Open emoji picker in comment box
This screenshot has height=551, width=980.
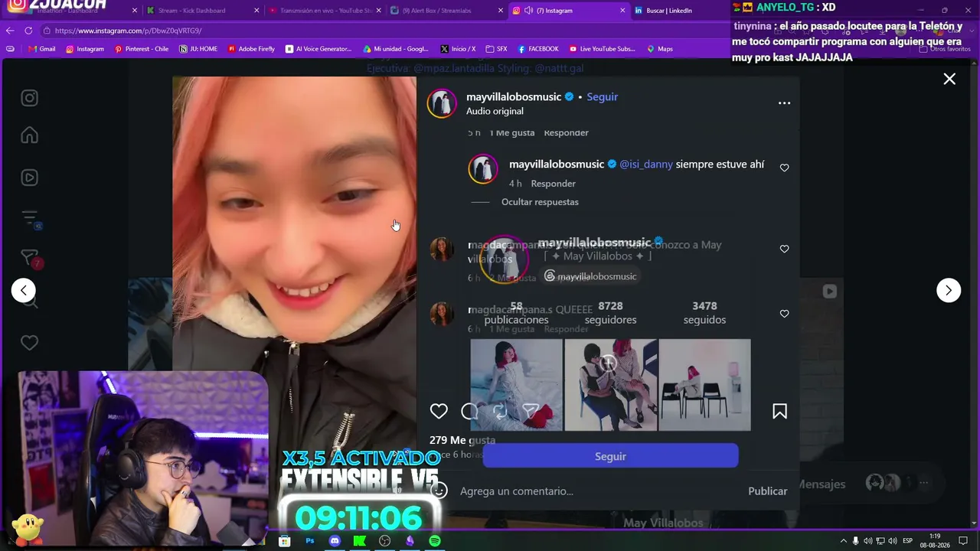[439, 491]
